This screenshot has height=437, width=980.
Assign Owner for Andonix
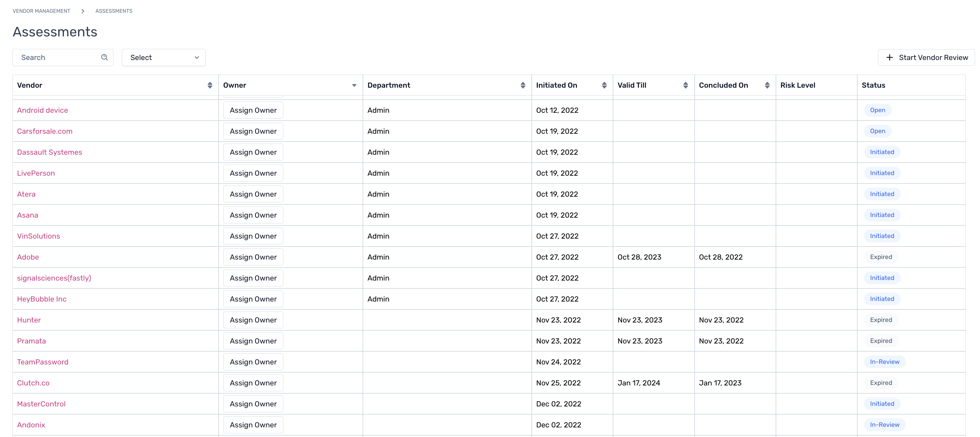click(x=253, y=425)
